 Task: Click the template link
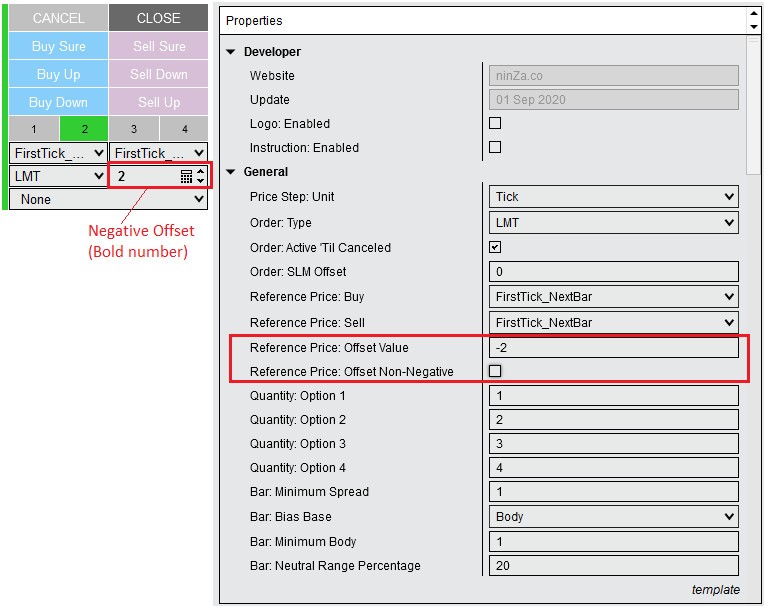(715, 590)
